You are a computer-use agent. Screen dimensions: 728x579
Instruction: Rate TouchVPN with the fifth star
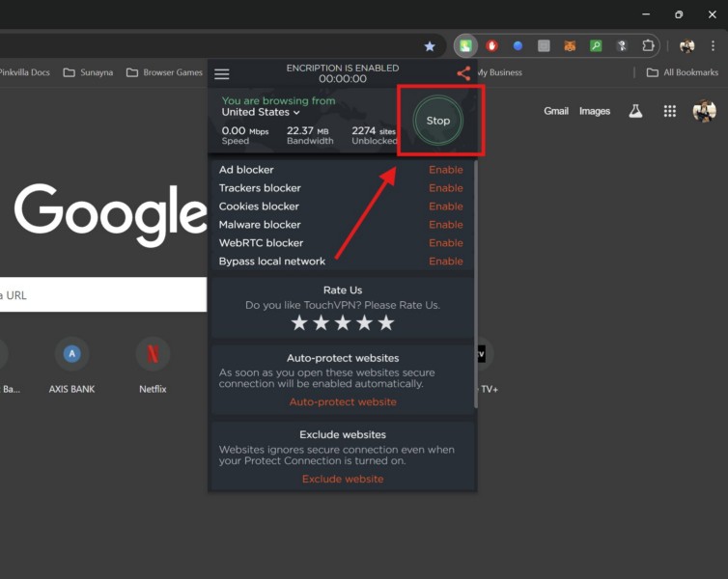pos(386,323)
